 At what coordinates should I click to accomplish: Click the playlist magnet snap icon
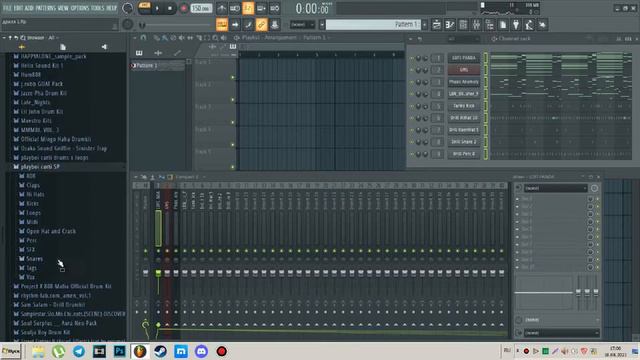(x=143, y=38)
